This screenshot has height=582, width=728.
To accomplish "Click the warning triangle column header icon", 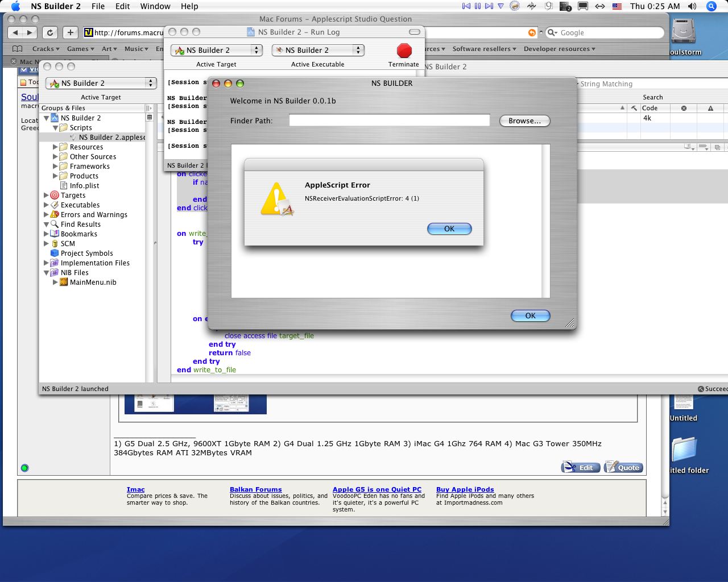I will coord(710,108).
